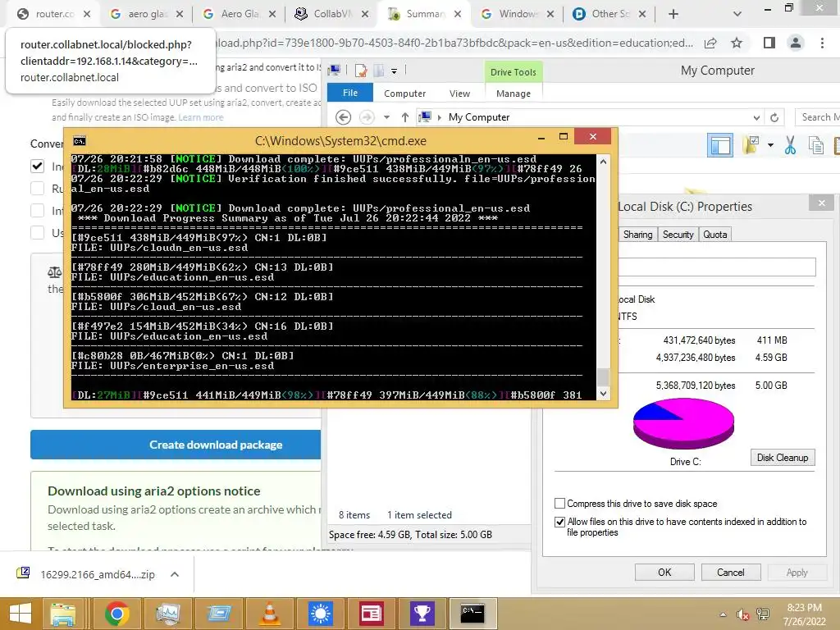Viewport: 840px width, 630px height.
Task: Click OK in Local Disk Properties
Action: [x=664, y=572]
